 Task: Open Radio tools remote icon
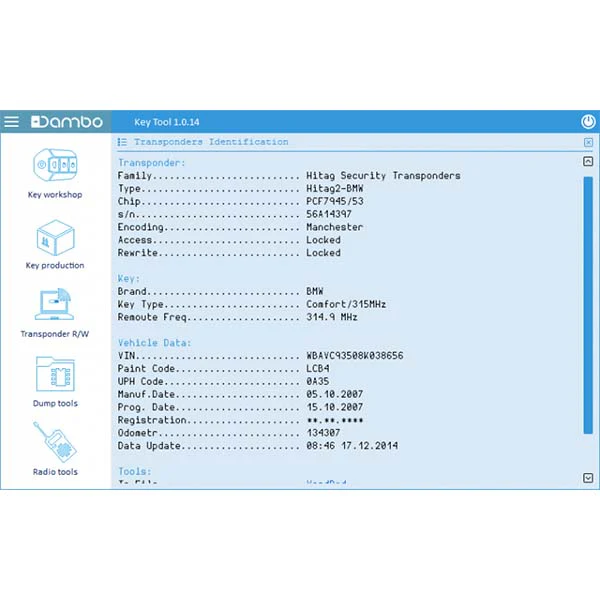pos(55,442)
